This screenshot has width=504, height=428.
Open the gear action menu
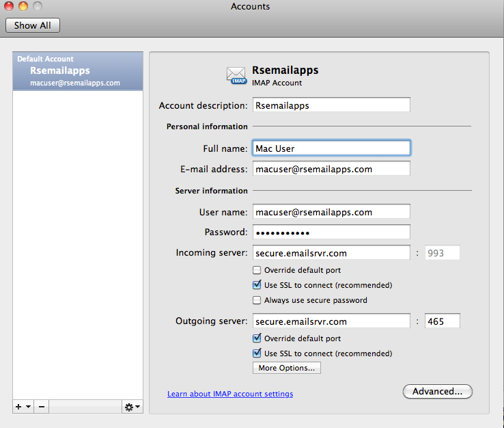132,407
